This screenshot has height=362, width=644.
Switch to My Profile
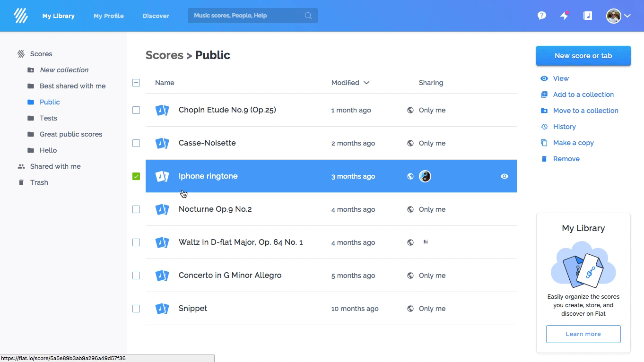(x=108, y=15)
